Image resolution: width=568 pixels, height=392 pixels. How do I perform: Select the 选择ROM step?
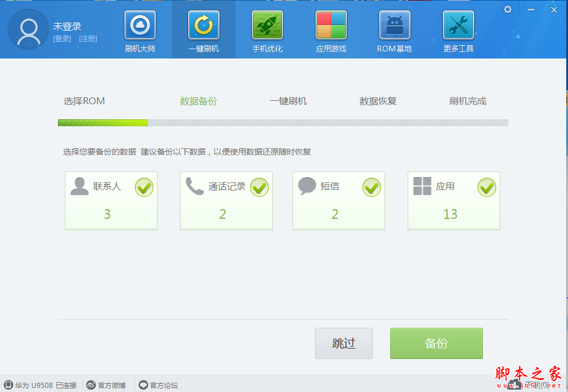84,101
